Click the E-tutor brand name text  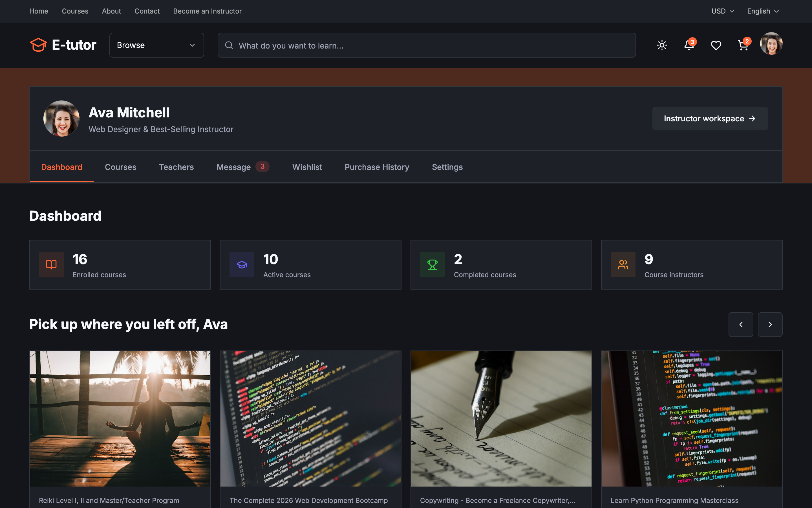(x=74, y=45)
